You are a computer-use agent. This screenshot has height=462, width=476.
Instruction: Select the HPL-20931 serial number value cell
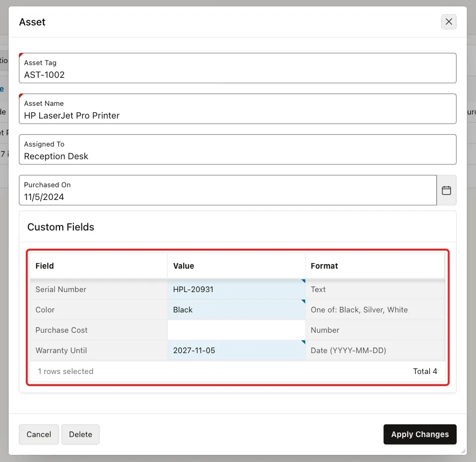click(x=236, y=290)
